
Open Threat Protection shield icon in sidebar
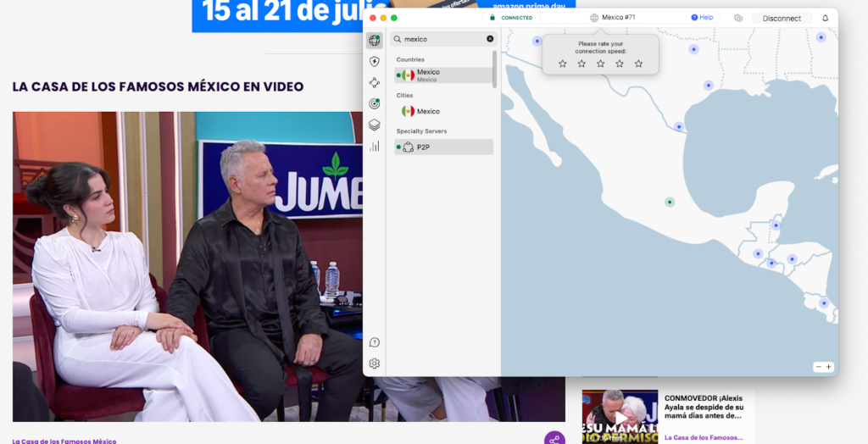click(x=374, y=62)
